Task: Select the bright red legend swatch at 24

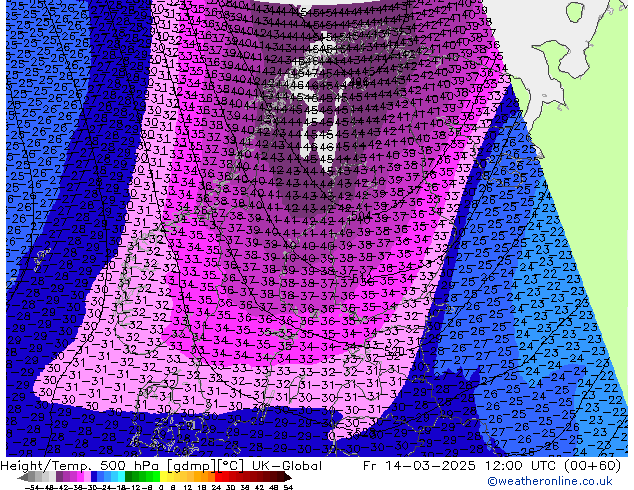Action: [218, 477]
